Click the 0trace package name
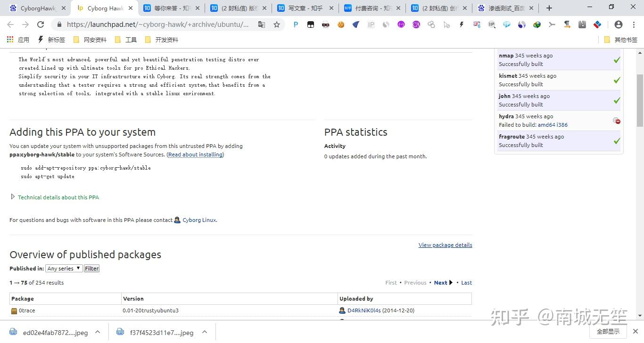Viewport: 644px width, 343px height. [x=27, y=310]
